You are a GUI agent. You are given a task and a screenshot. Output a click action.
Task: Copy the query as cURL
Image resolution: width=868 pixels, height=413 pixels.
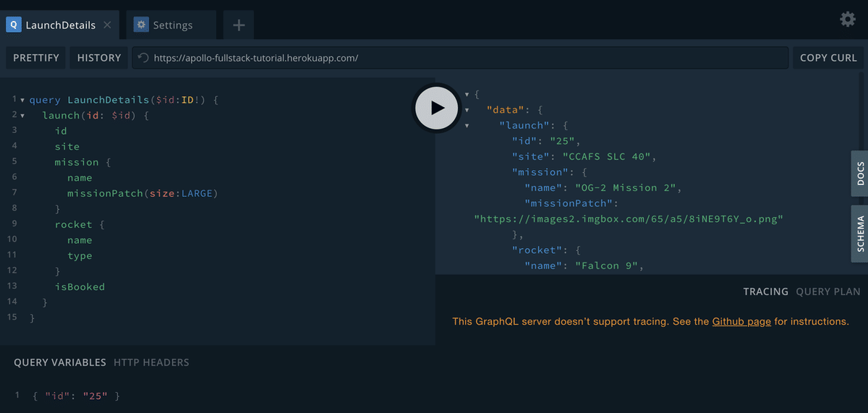(x=828, y=58)
